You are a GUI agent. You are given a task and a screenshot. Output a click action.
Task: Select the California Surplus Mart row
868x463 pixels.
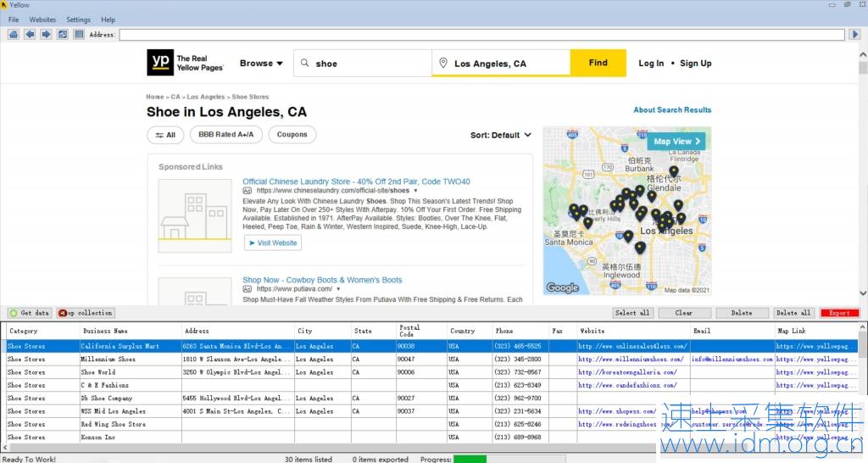coord(431,346)
